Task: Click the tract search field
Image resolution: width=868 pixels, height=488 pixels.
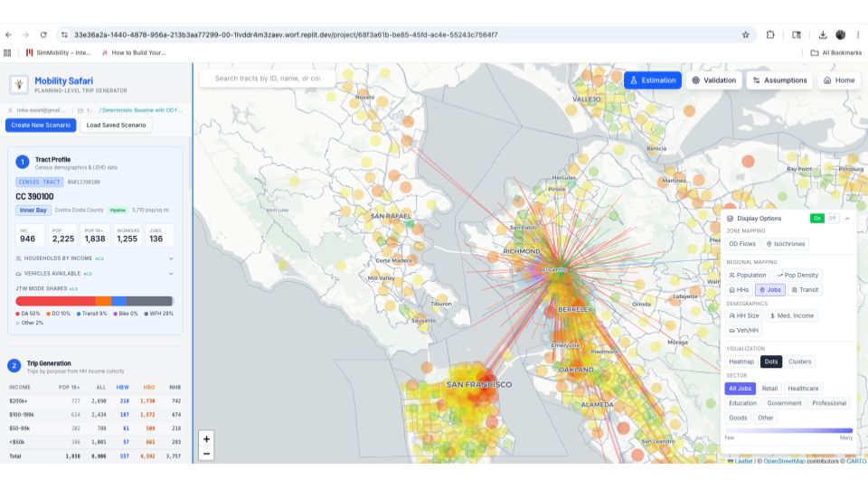Action: 267,79
